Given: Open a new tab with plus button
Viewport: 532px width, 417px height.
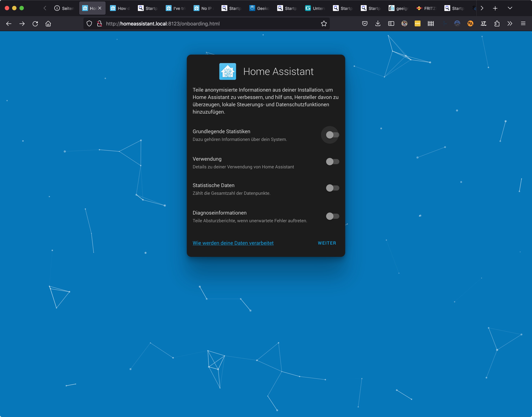Looking at the screenshot, I should [495, 8].
